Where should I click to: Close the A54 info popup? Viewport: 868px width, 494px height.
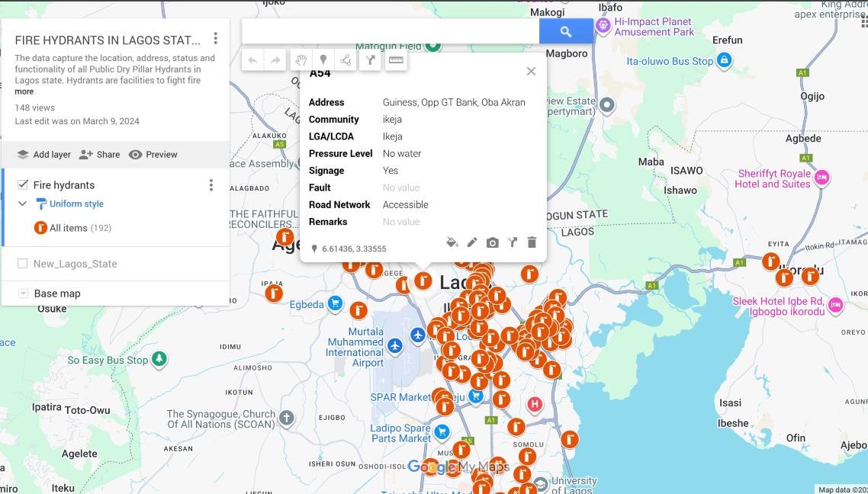pyautogui.click(x=531, y=71)
